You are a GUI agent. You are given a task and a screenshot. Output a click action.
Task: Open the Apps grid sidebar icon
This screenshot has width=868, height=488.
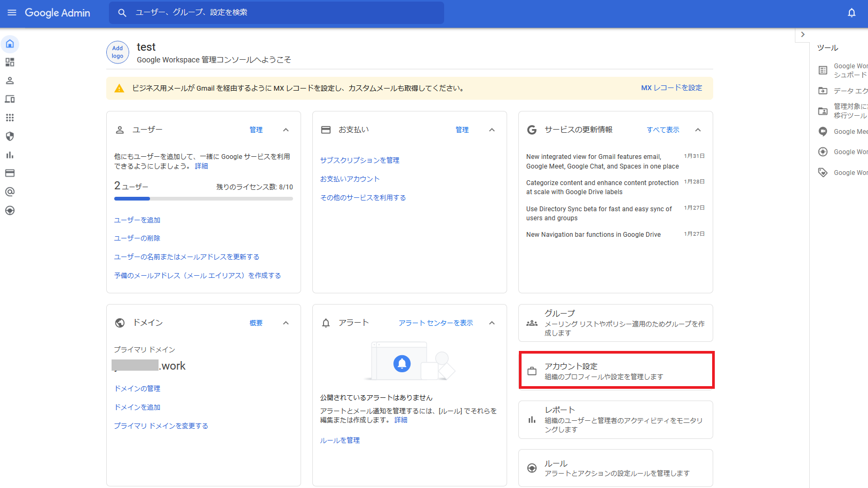coord(10,118)
